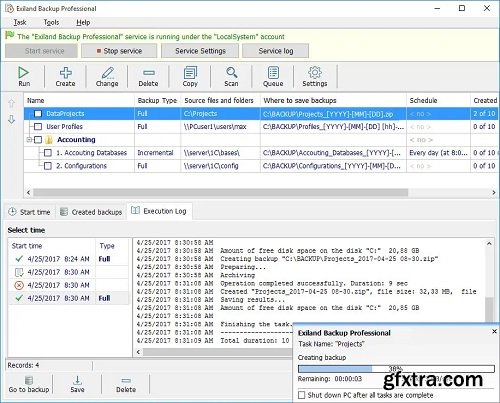
Task: Click the Exiland app title icon
Action: [9, 8]
